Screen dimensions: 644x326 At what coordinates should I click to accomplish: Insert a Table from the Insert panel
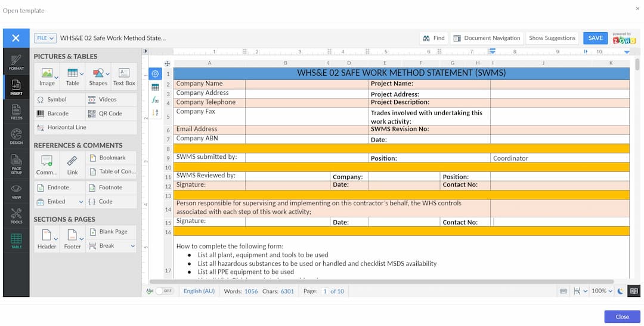click(x=73, y=77)
